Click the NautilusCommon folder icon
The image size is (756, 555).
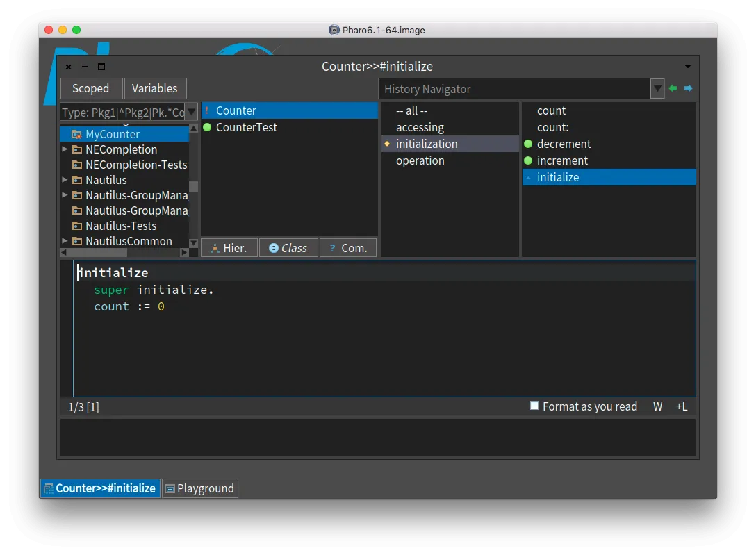[76, 241]
